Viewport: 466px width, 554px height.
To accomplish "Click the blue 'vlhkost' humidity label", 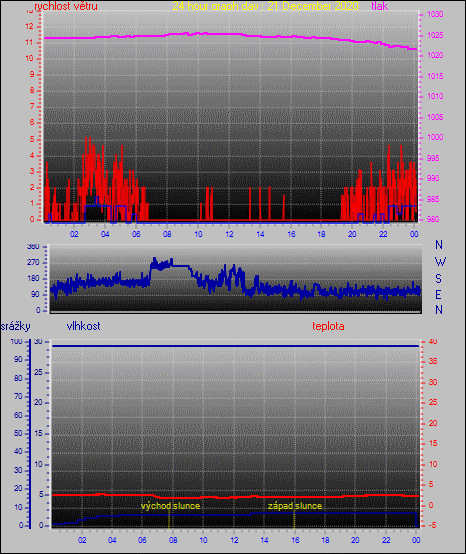I will tap(83, 326).
